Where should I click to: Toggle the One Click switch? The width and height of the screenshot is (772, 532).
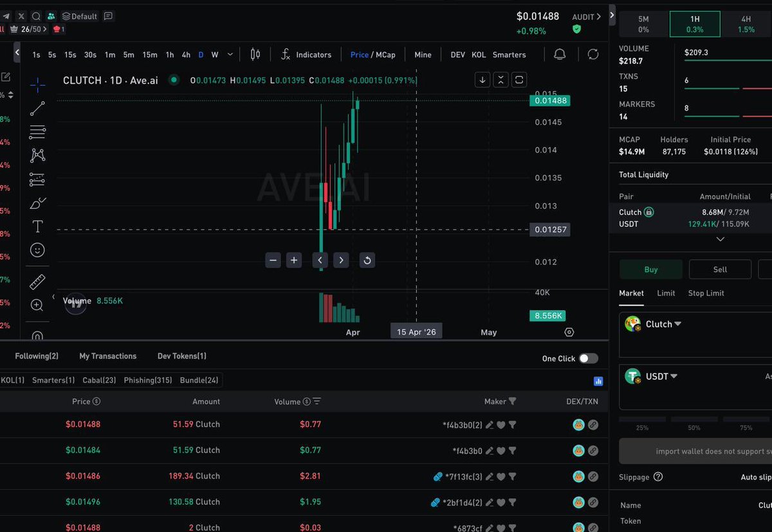pos(588,358)
